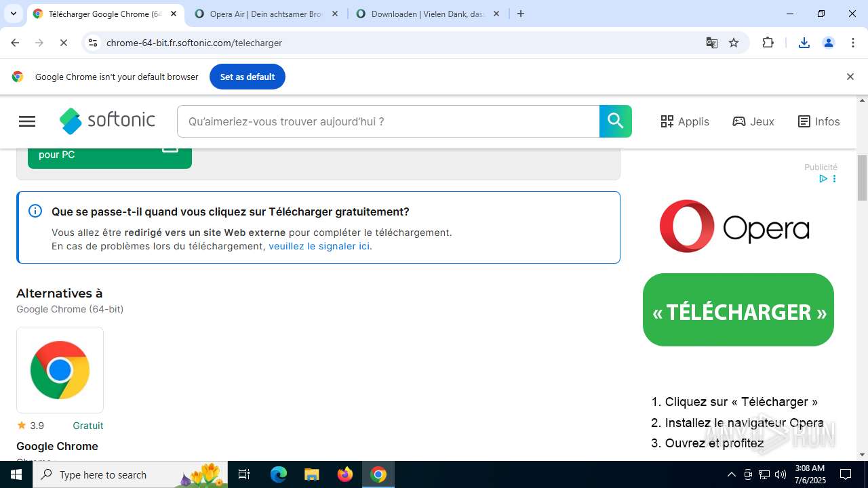This screenshot has height=488, width=868.
Task: Click 'Set as default' browser button
Action: point(248,77)
